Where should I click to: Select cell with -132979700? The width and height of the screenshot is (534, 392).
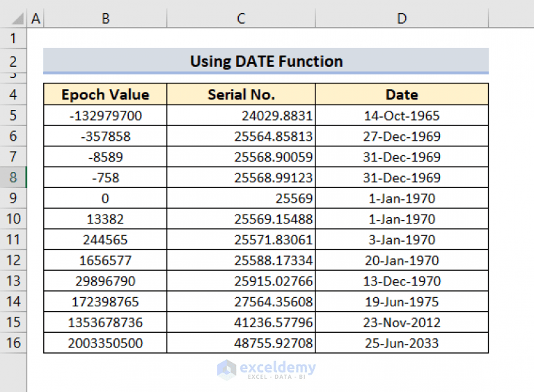coord(105,116)
